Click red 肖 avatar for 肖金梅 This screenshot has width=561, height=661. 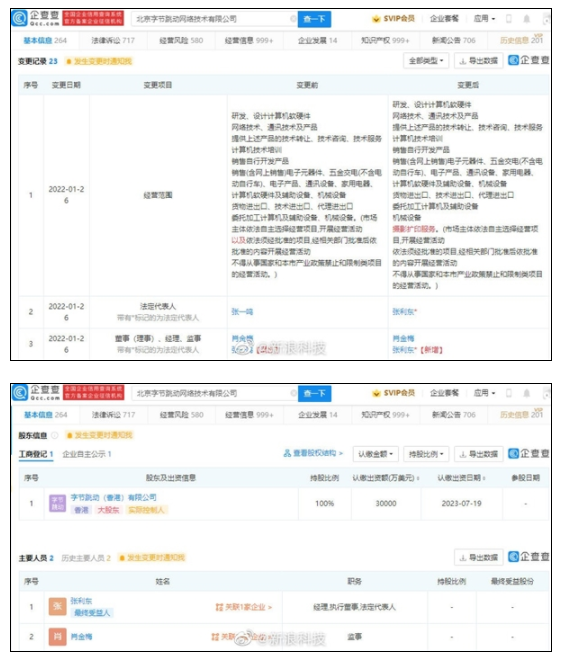click(x=57, y=637)
